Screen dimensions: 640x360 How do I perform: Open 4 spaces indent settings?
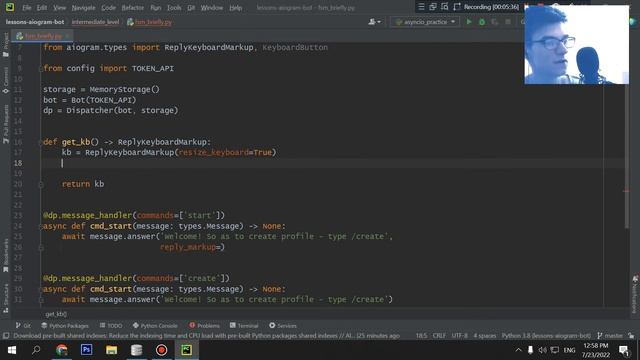[x=484, y=336]
